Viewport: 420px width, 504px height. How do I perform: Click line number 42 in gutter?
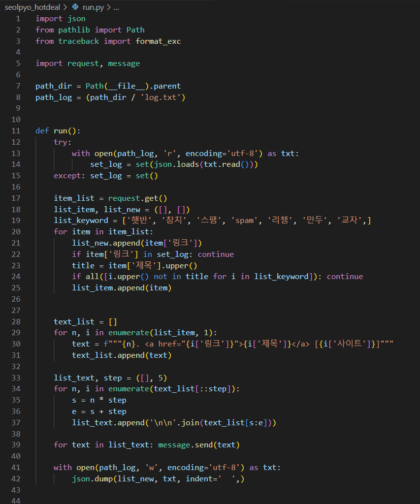16,478
